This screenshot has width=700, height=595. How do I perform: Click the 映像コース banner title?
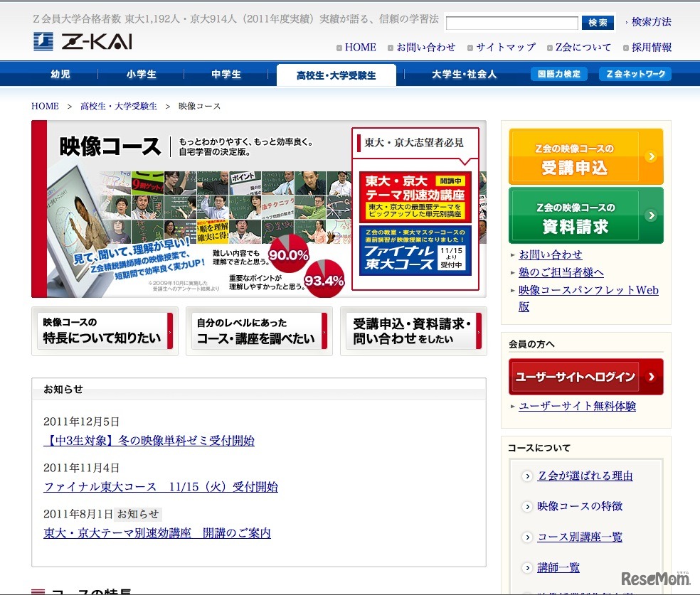110,146
